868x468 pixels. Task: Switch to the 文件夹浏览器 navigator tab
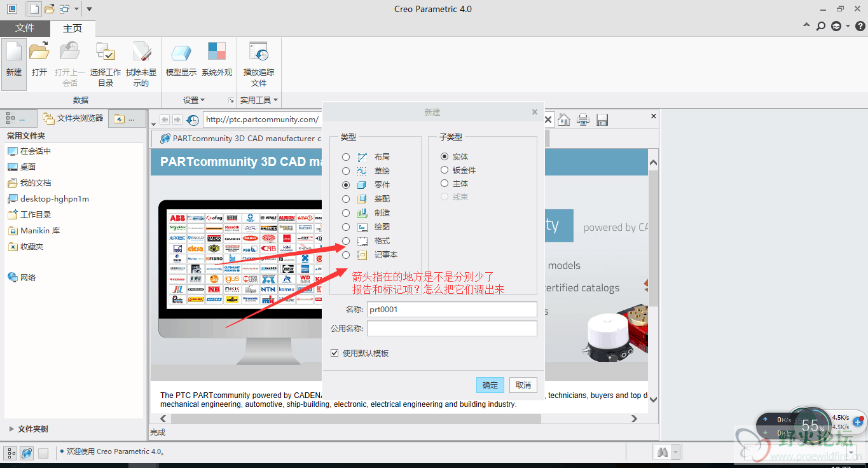(x=73, y=118)
